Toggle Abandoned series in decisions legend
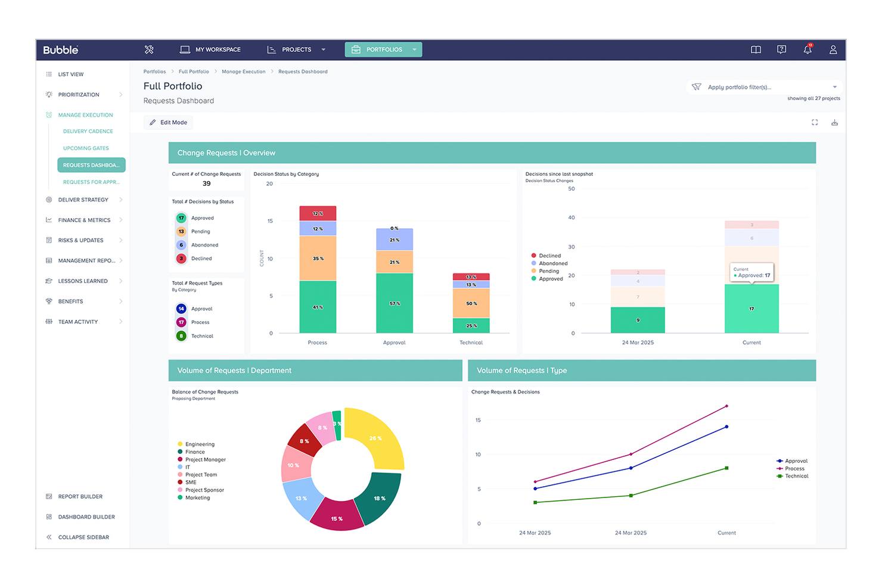The width and height of the screenshot is (882, 588). pyautogui.click(x=549, y=263)
